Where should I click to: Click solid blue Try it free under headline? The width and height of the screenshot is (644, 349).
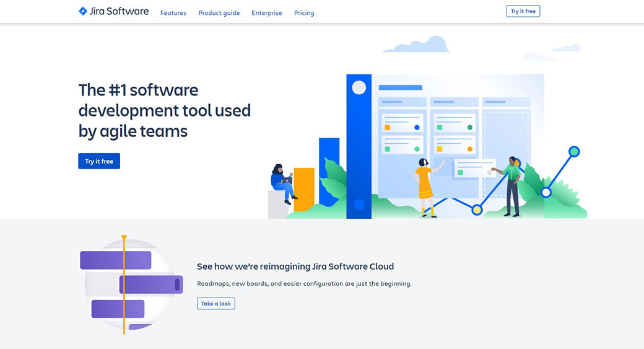(x=99, y=161)
